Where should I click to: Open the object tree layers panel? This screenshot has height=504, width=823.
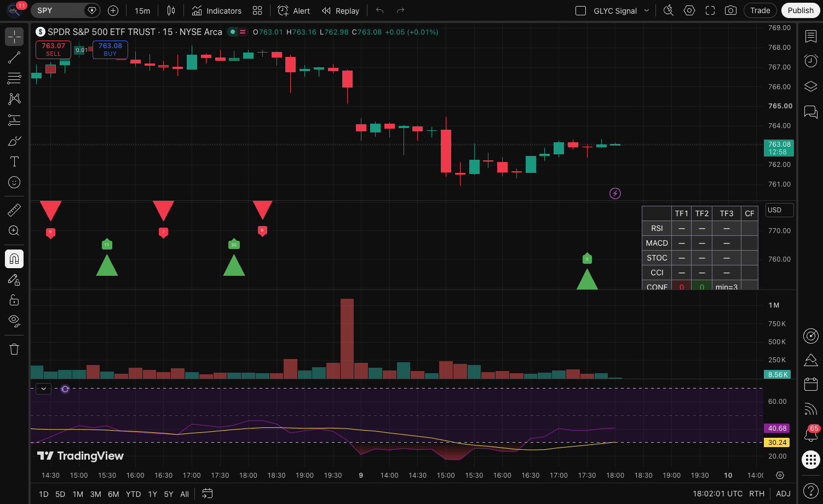click(810, 86)
